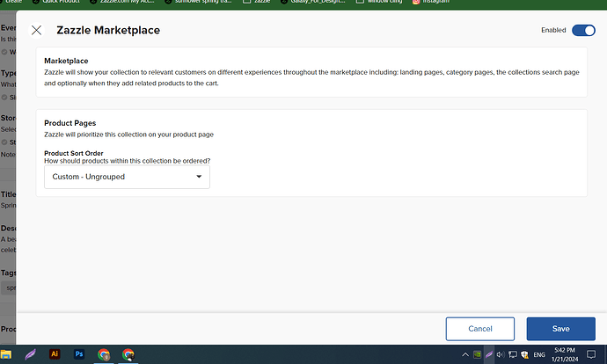Click the feather icon in system tray

click(489, 354)
